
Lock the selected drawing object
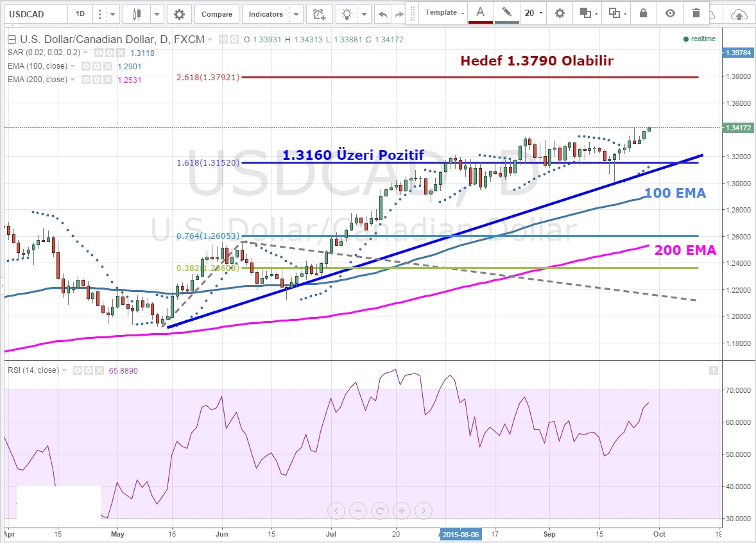click(x=644, y=13)
